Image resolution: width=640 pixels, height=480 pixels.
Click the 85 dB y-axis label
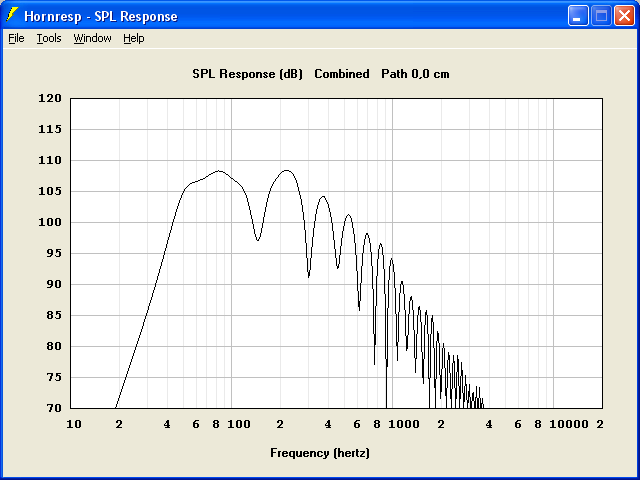click(x=54, y=316)
